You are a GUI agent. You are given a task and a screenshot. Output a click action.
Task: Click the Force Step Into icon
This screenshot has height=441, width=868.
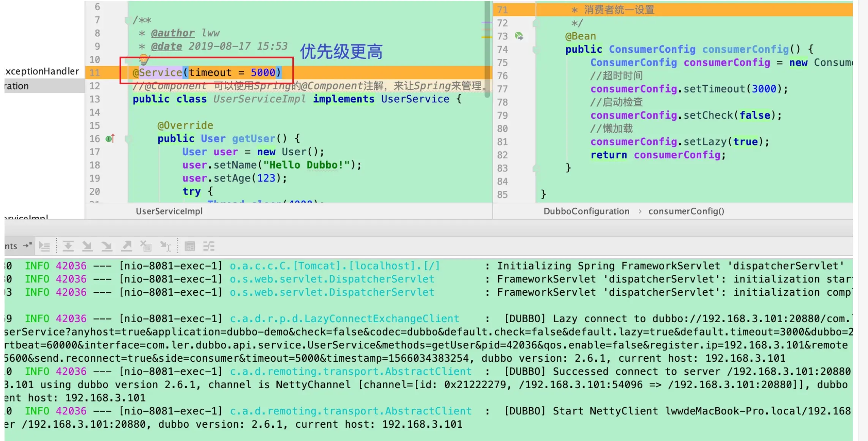pos(107,247)
